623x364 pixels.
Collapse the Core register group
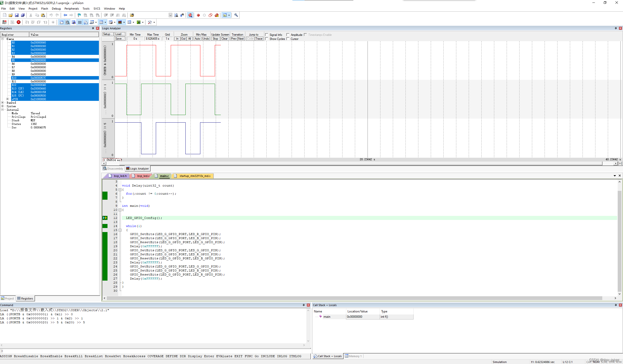click(3, 39)
